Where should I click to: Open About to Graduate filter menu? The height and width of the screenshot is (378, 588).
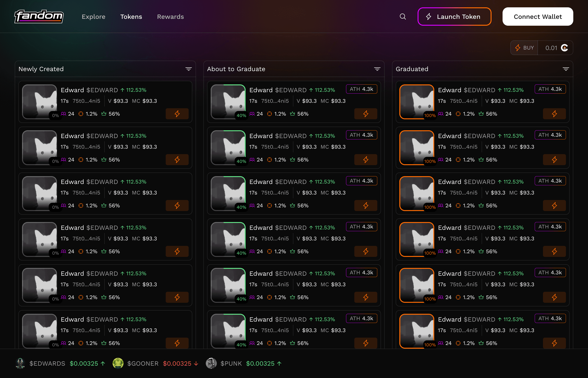377,69
